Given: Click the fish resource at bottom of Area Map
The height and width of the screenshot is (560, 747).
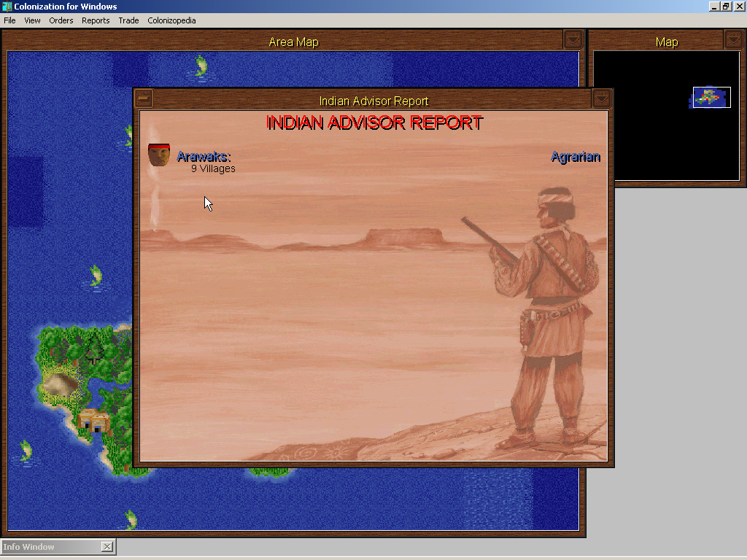Looking at the screenshot, I should tap(131, 519).
